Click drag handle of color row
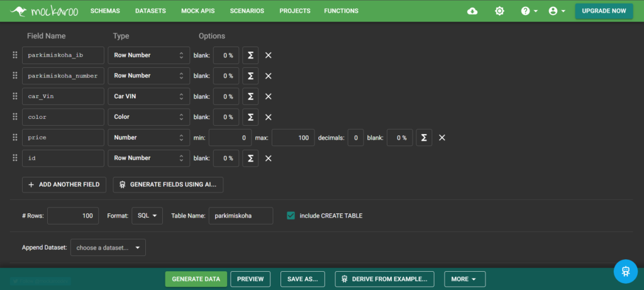 click(x=15, y=116)
